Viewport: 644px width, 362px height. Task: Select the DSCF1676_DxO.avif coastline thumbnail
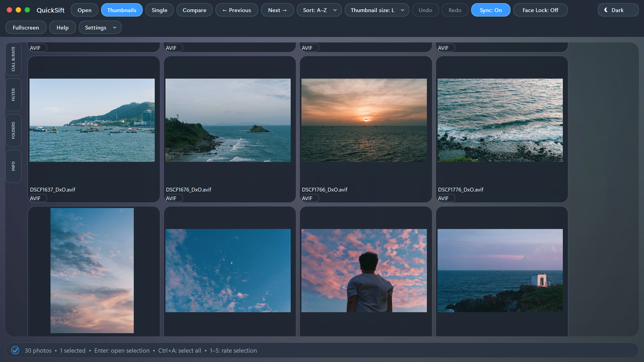click(228, 120)
